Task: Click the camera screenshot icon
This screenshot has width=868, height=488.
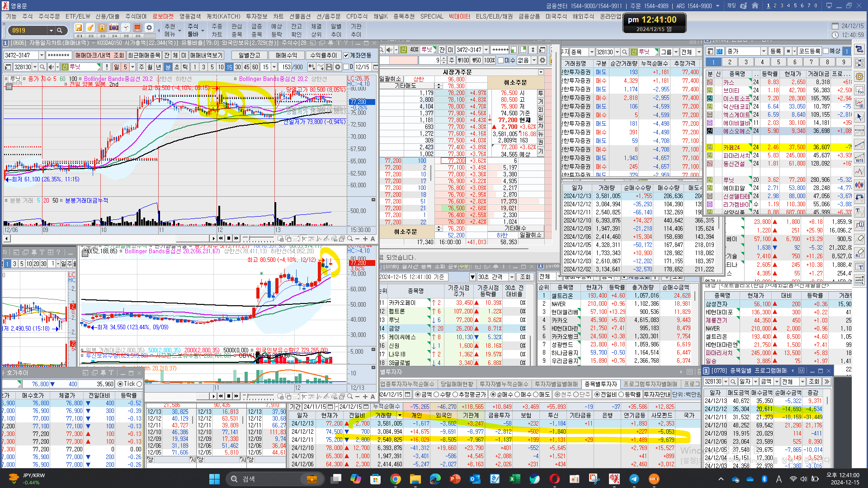Action: coord(114,28)
